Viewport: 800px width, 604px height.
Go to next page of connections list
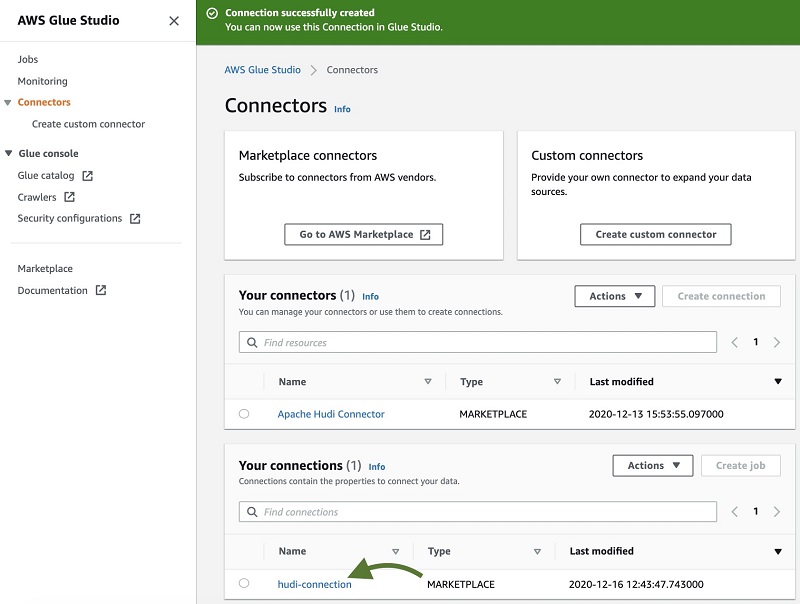tap(777, 512)
